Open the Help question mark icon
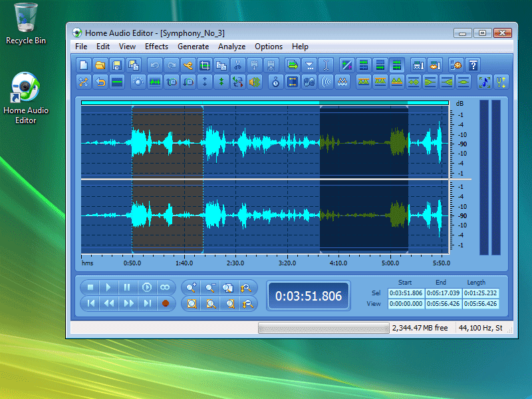 point(473,65)
